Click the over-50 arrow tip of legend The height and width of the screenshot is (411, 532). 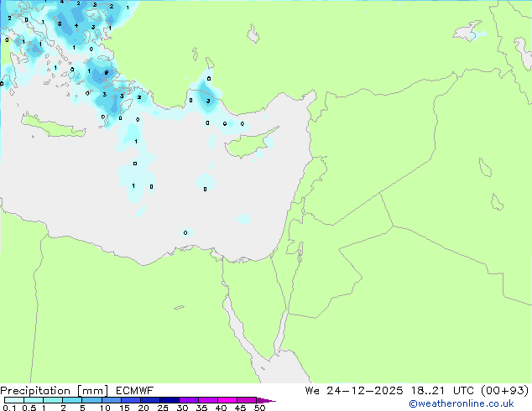266,400
